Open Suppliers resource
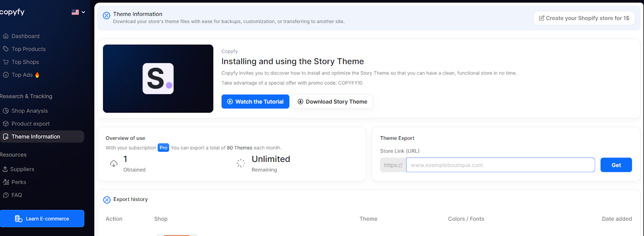Screen dimensions: 644x236 tap(22, 169)
